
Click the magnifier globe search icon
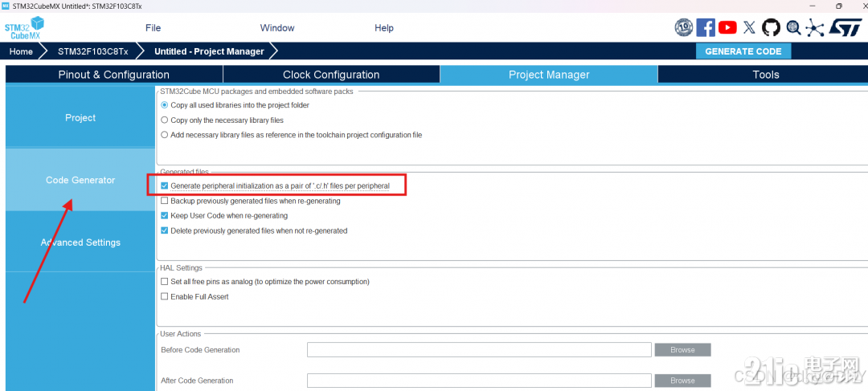pyautogui.click(x=793, y=27)
